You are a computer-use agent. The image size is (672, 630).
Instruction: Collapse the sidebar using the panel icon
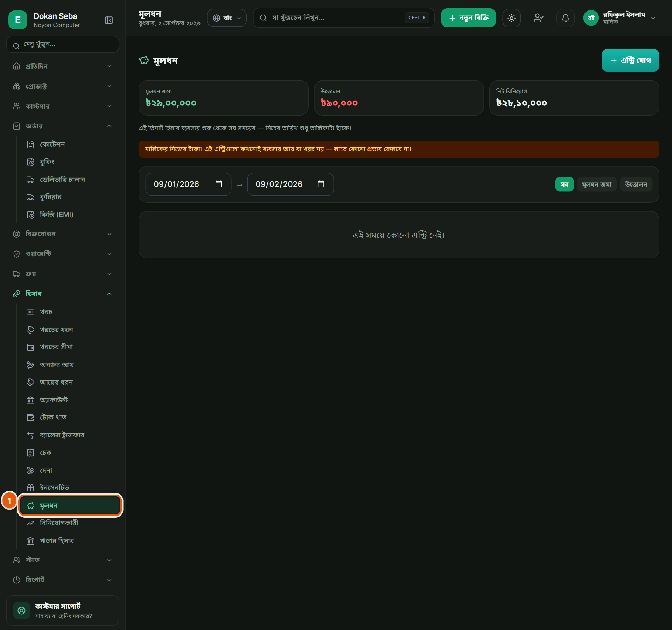(x=109, y=20)
